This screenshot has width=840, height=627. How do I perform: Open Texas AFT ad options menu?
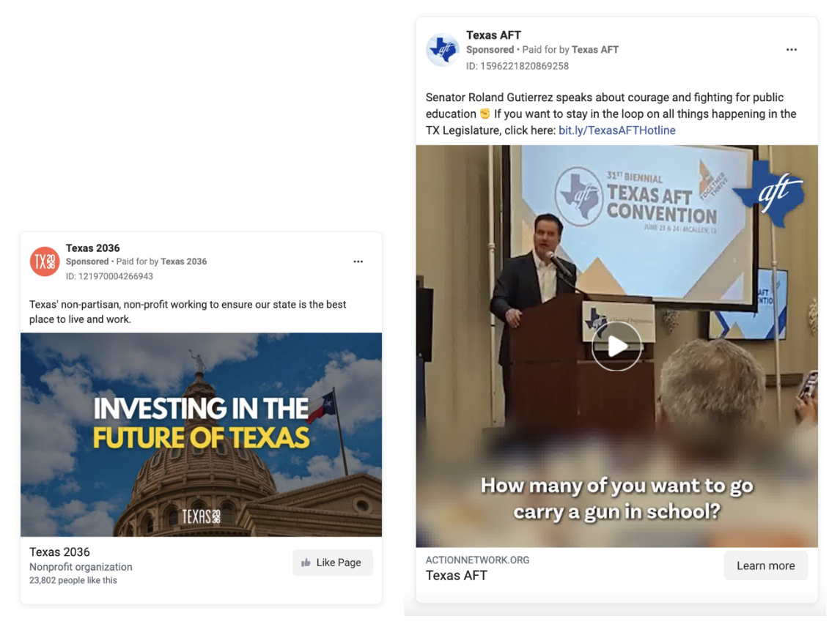791,50
